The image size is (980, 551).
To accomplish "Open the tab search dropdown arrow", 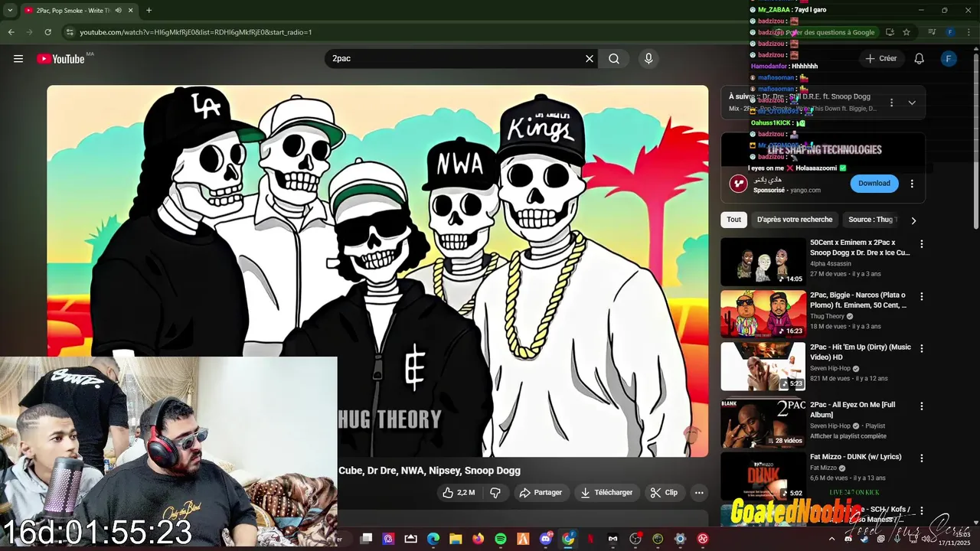I will pyautogui.click(x=10, y=10).
